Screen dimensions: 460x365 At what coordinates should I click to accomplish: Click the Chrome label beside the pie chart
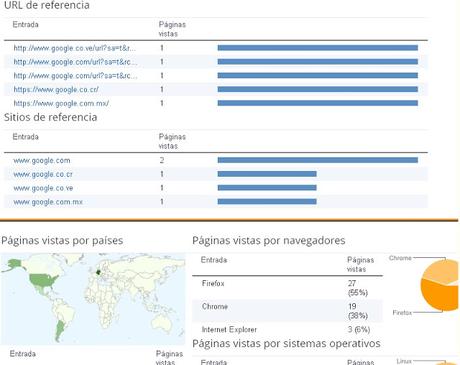point(400,258)
